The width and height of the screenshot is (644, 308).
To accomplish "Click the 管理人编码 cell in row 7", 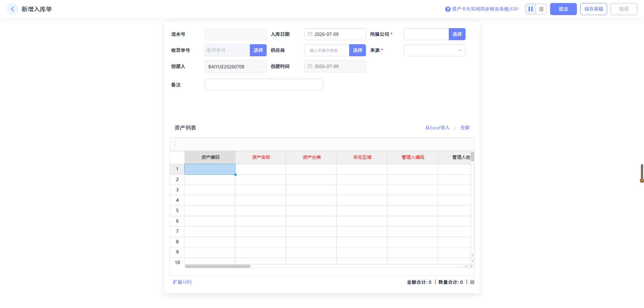I will (413, 232).
